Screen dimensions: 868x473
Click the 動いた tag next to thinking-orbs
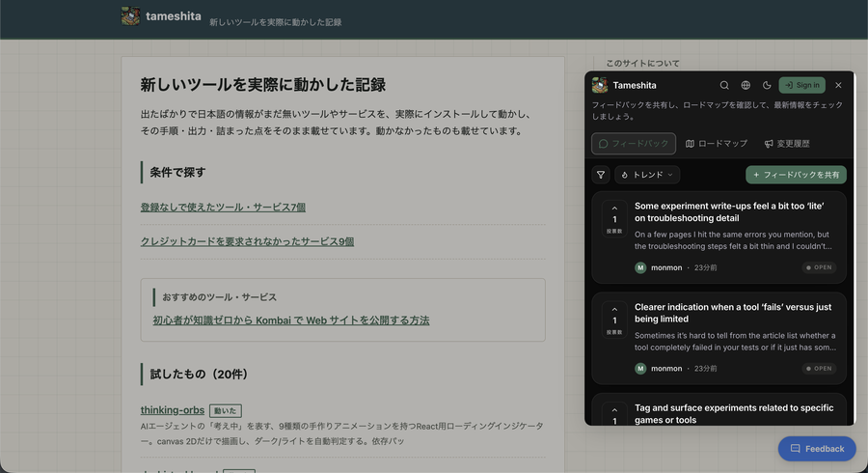[226, 411]
